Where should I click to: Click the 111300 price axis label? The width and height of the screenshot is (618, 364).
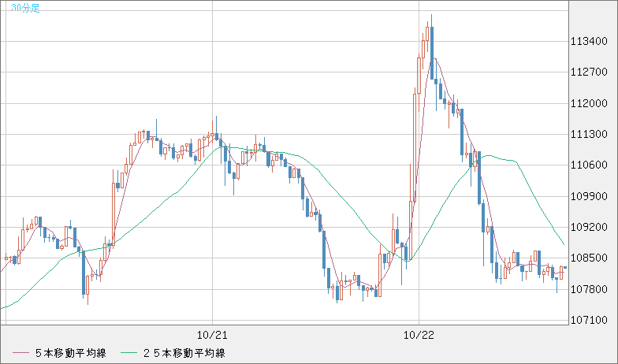point(589,135)
